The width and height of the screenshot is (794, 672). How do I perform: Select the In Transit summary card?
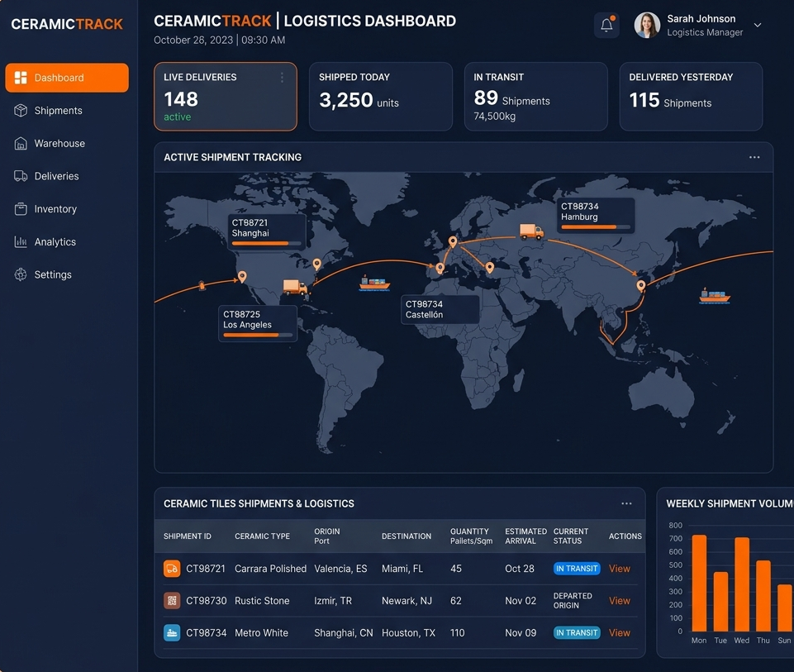(x=535, y=97)
